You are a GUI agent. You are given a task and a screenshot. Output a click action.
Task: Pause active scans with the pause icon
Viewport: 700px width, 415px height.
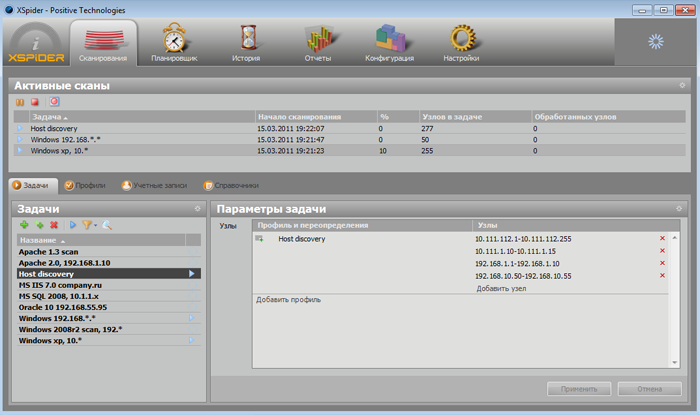coord(20,102)
